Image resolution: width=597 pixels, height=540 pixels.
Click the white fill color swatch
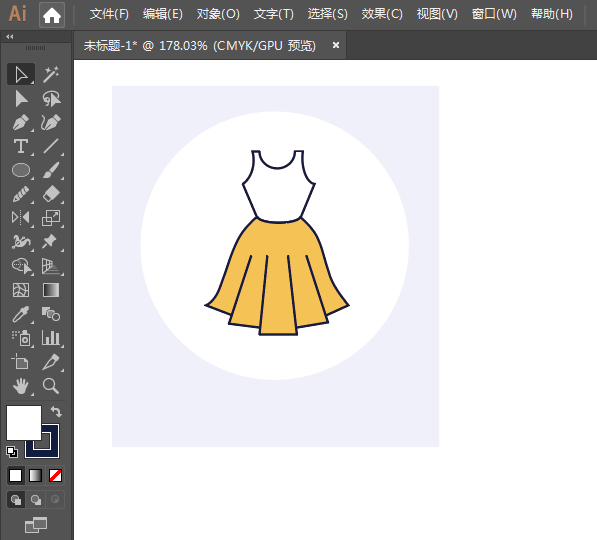pyautogui.click(x=24, y=423)
